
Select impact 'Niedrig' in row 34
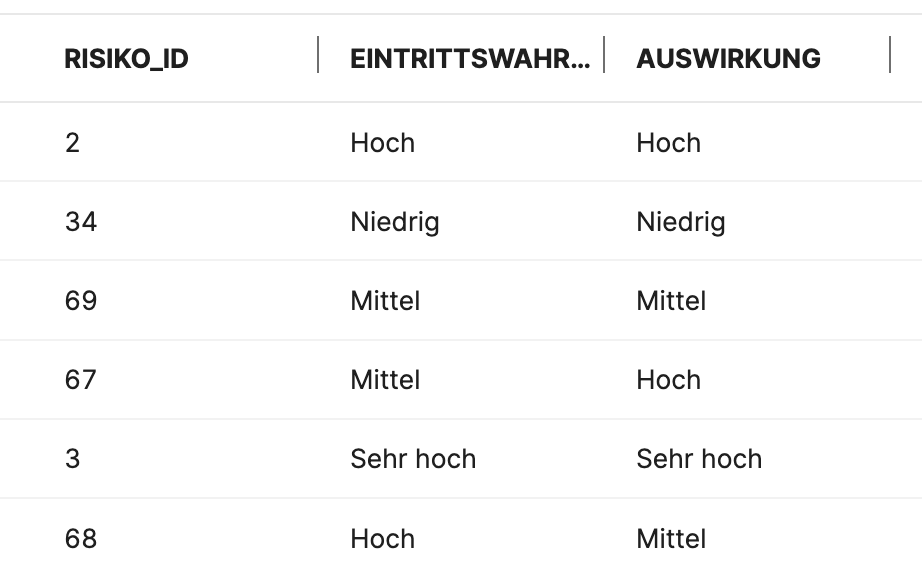coord(680,222)
